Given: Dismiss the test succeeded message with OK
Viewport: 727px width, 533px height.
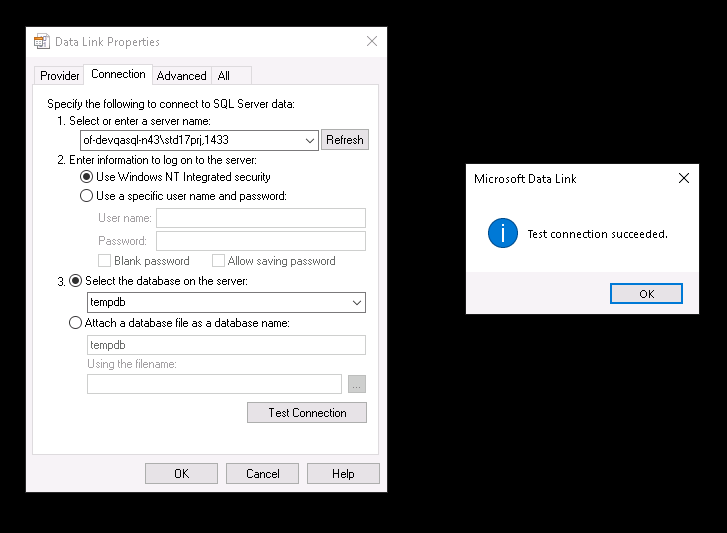Looking at the screenshot, I should click(646, 293).
